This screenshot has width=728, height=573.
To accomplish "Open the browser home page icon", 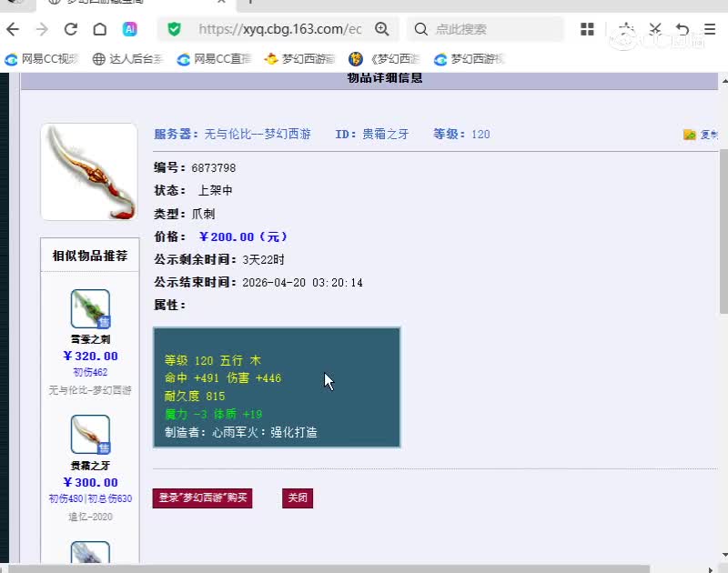I will coord(99,29).
